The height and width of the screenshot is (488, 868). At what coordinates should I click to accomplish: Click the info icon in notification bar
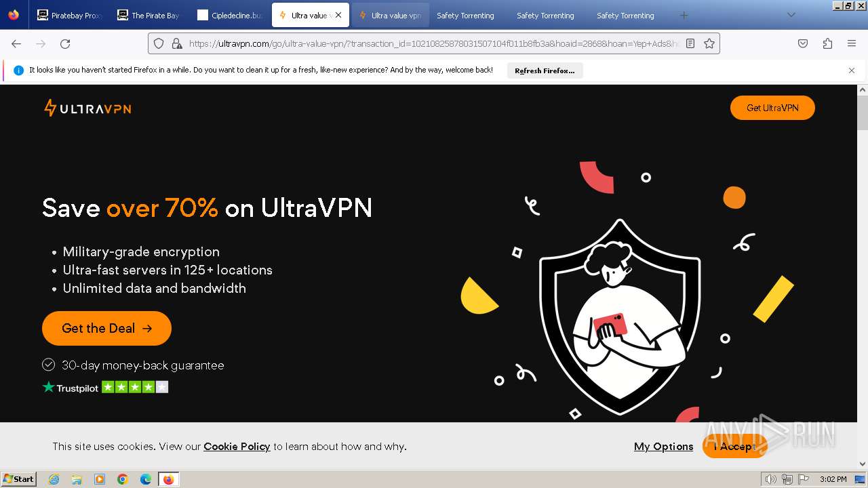click(18, 70)
